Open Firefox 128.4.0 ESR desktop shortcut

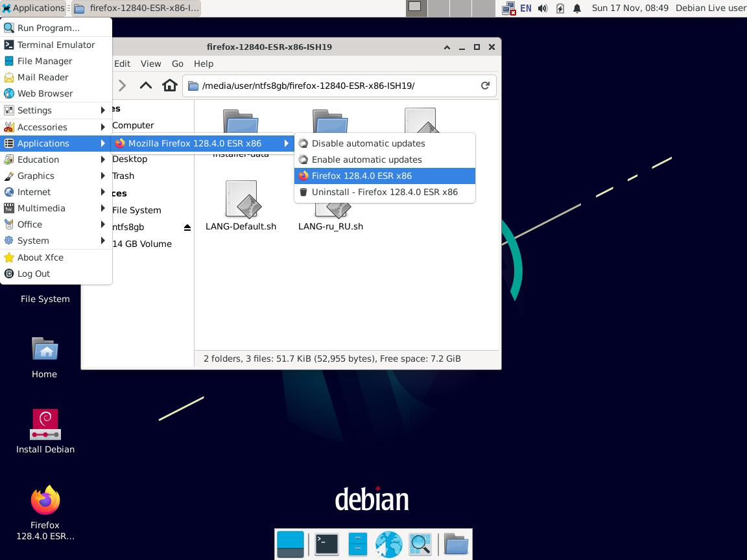(x=45, y=513)
